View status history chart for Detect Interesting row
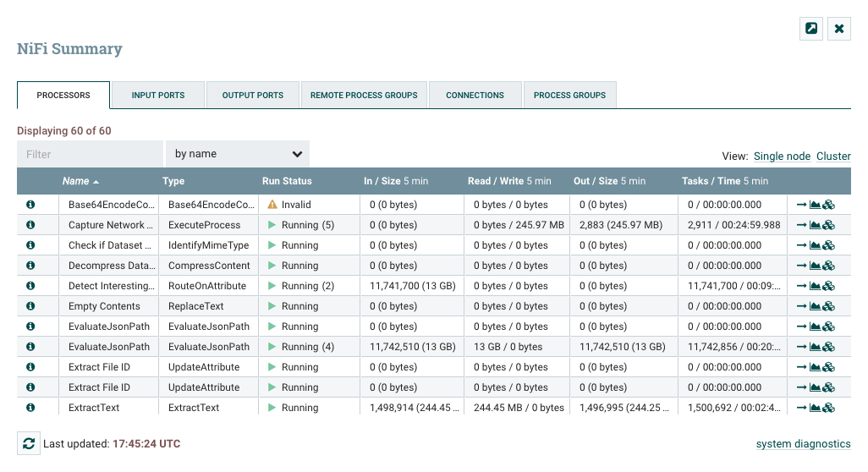The width and height of the screenshot is (868, 472). pyautogui.click(x=816, y=286)
